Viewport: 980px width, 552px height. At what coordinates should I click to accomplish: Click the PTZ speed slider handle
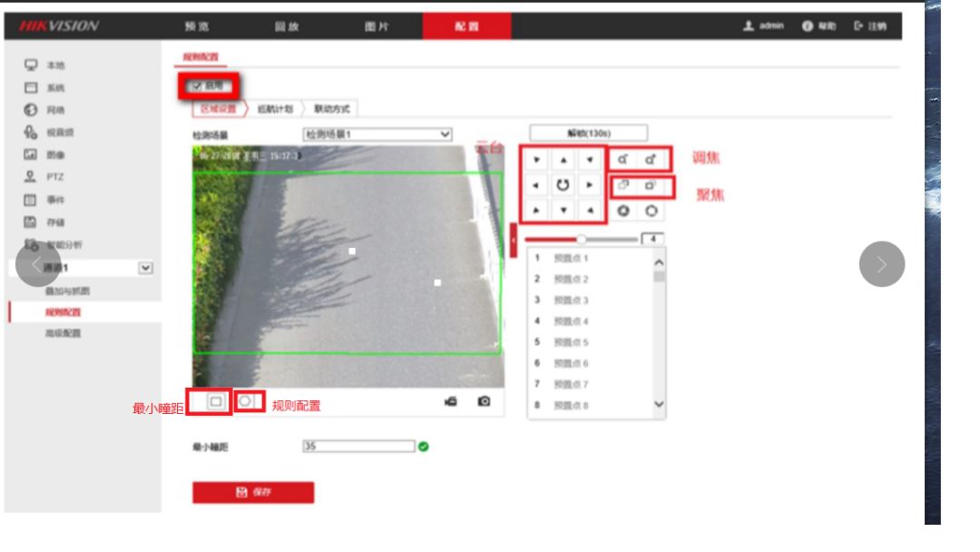click(582, 240)
